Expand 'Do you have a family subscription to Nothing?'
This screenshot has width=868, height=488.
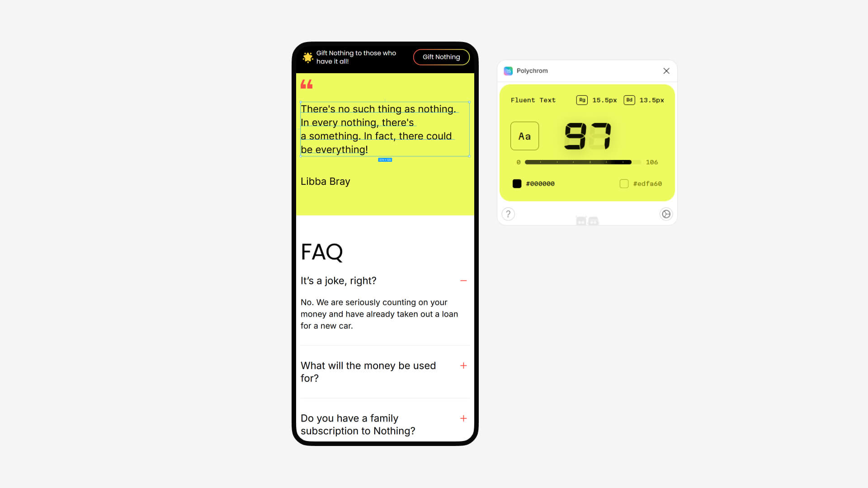pyautogui.click(x=464, y=418)
